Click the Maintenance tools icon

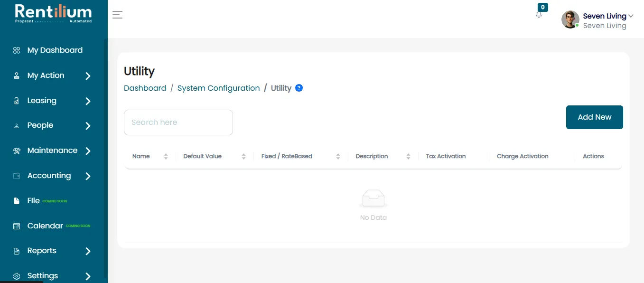[x=17, y=151]
